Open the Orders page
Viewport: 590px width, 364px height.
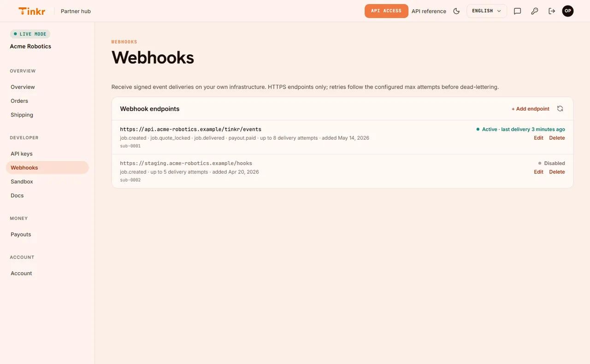pos(47,101)
